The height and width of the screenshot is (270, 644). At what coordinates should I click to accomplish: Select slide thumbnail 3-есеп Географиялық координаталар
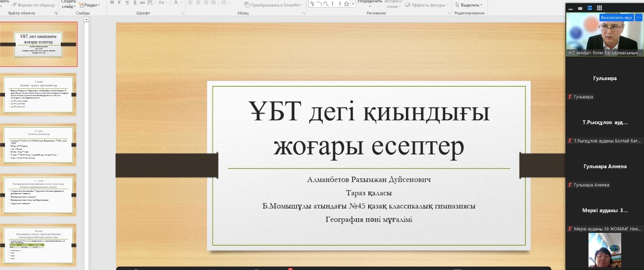[38, 195]
